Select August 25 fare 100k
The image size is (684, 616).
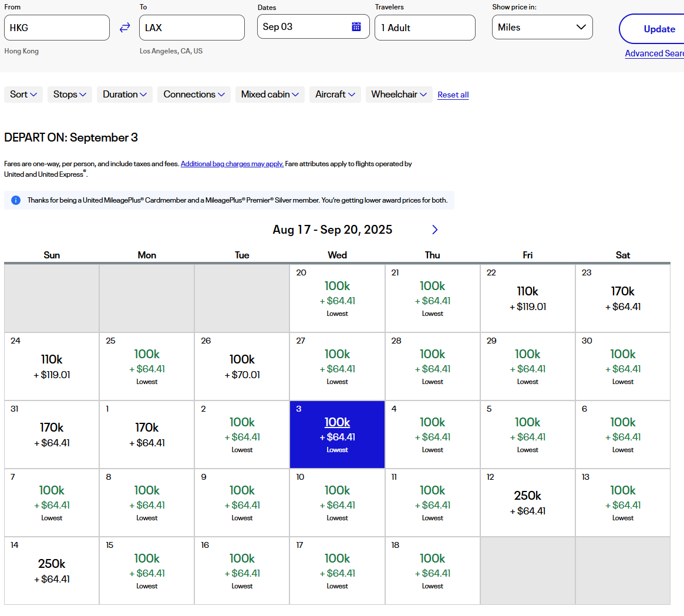pos(147,366)
